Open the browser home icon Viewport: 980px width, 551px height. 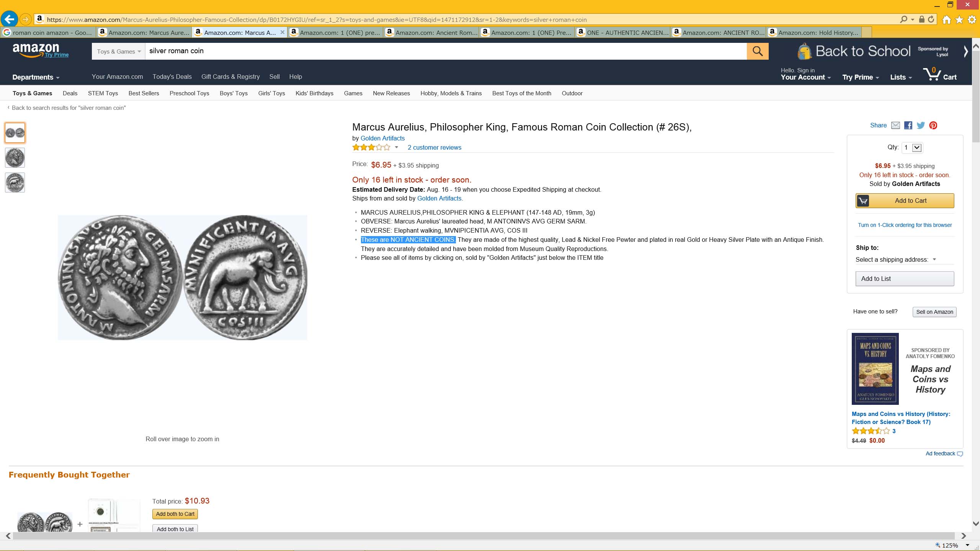pos(947,20)
